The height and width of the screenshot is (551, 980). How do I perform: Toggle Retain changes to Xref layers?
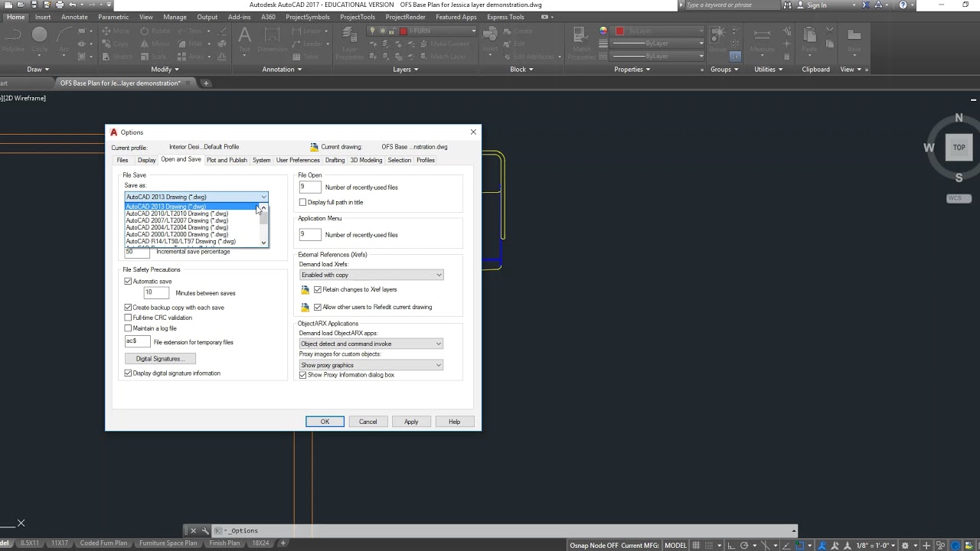[318, 290]
